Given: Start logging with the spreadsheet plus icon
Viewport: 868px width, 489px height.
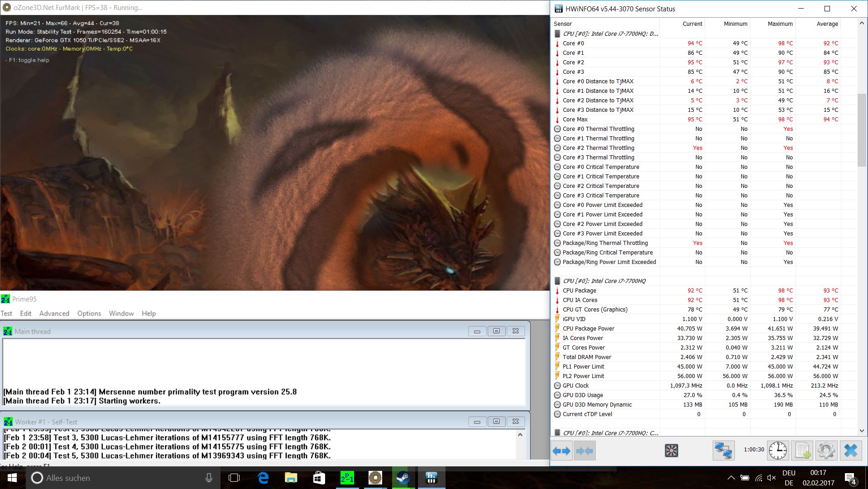Looking at the screenshot, I should pyautogui.click(x=803, y=451).
